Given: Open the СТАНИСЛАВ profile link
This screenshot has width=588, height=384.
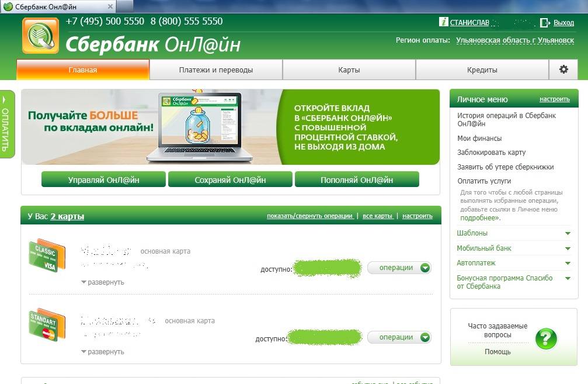Looking at the screenshot, I should point(469,23).
